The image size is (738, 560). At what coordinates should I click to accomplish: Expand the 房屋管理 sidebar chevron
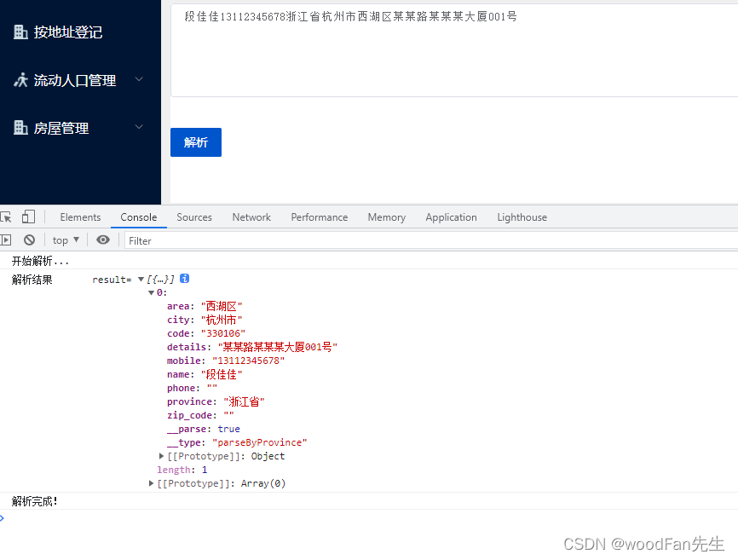coord(139,127)
